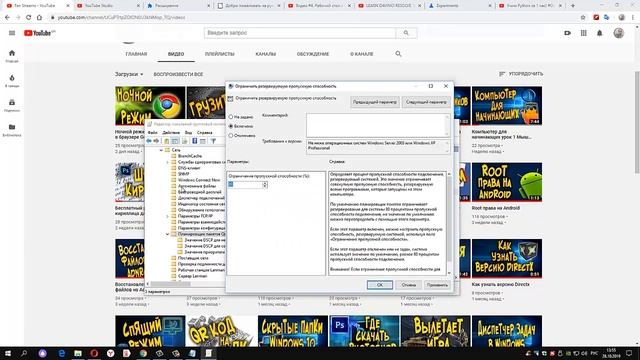
Task: Open Subscriptions in YouTube sidebar
Action: coord(12,105)
